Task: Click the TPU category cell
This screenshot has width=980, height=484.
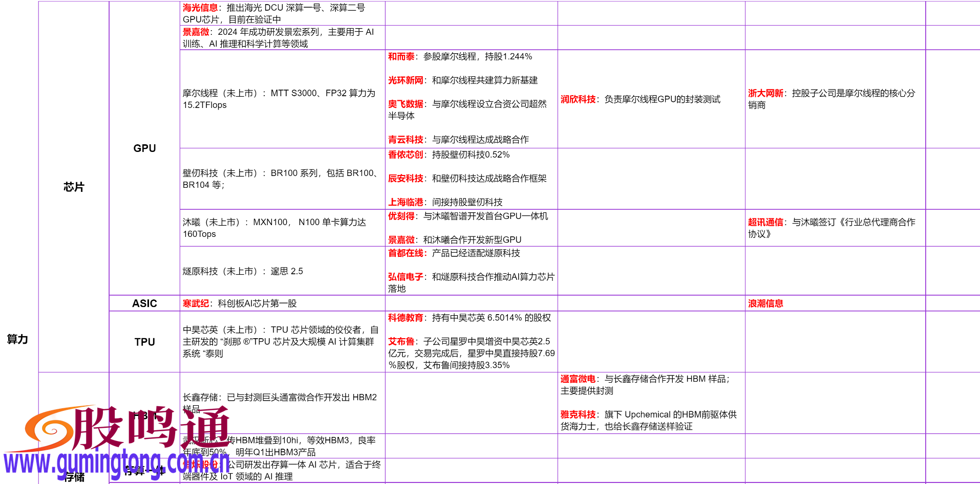Action: coord(145,341)
